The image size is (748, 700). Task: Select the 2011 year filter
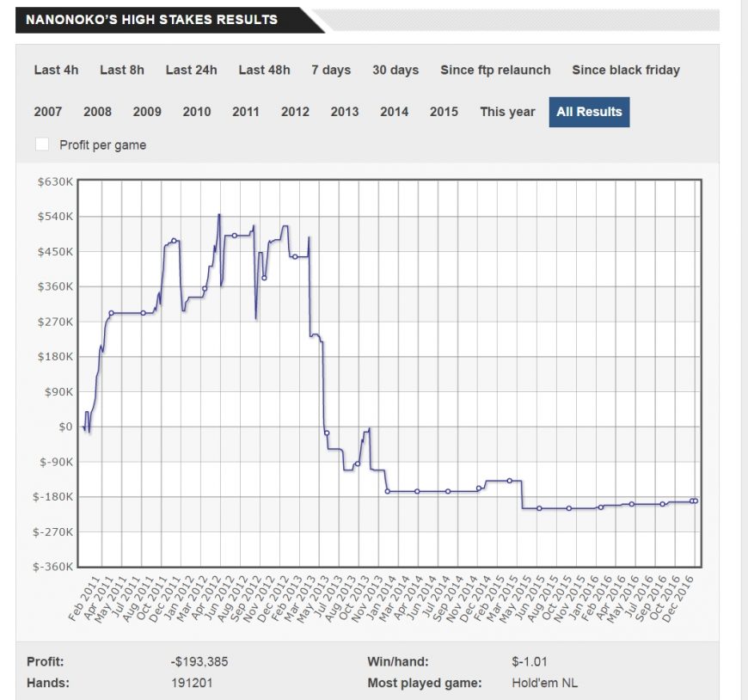click(x=246, y=112)
